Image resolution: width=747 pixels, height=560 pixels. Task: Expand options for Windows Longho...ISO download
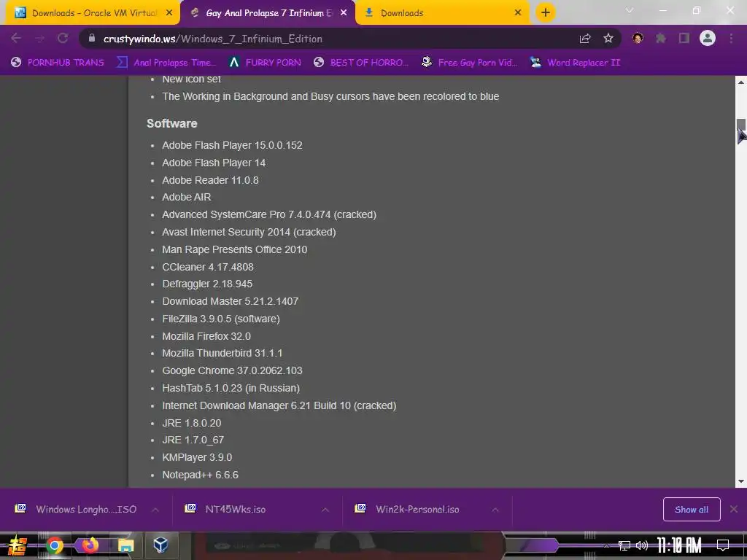coord(155,510)
